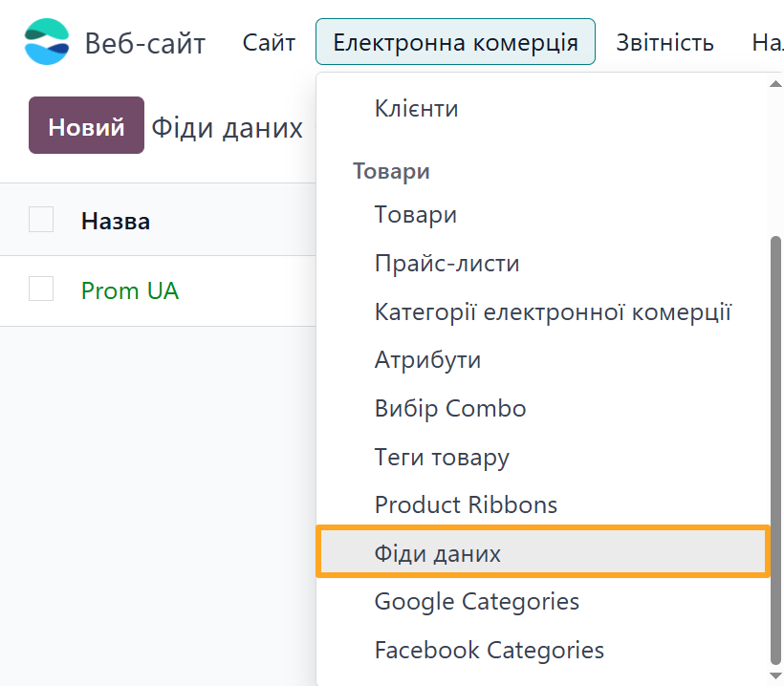The image size is (784, 686).
Task: Open the Сайт menu
Action: (269, 42)
